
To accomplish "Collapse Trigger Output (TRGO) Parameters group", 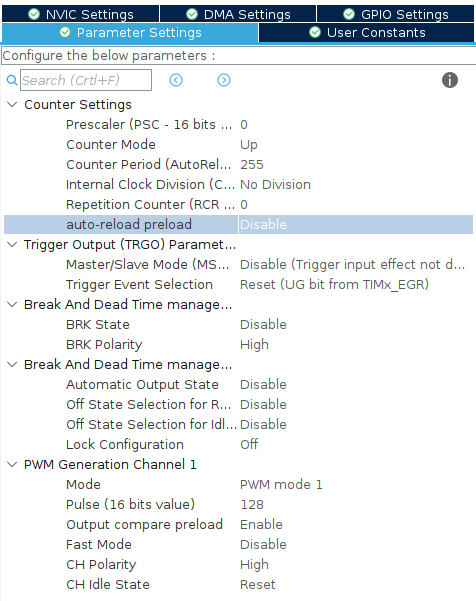I will click(12, 244).
